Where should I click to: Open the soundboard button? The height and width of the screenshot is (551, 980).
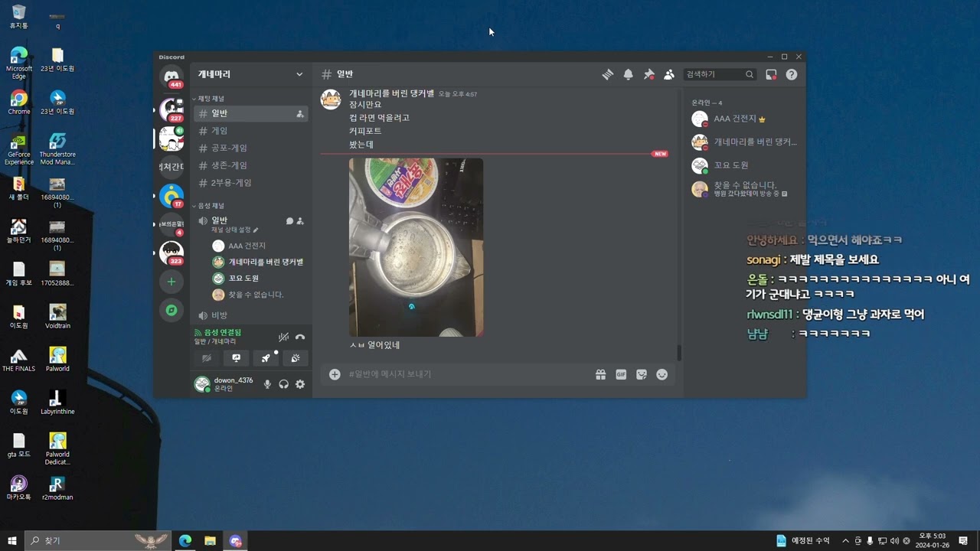point(296,358)
